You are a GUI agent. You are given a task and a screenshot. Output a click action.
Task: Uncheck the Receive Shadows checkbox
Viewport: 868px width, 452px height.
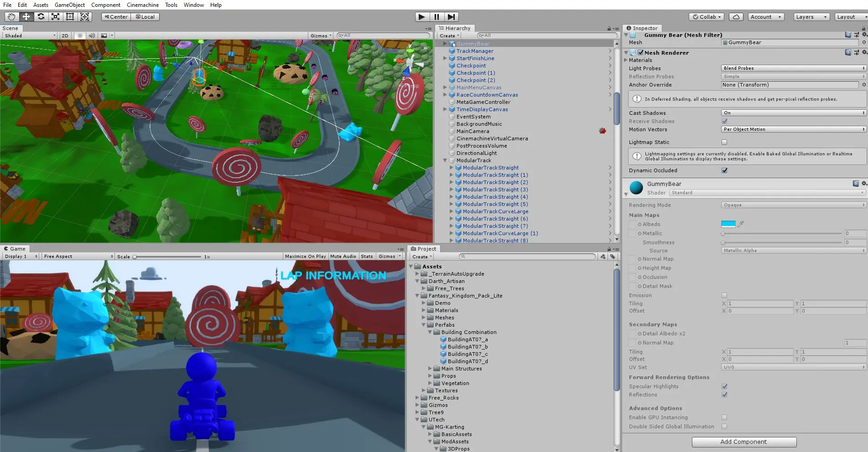[724, 121]
